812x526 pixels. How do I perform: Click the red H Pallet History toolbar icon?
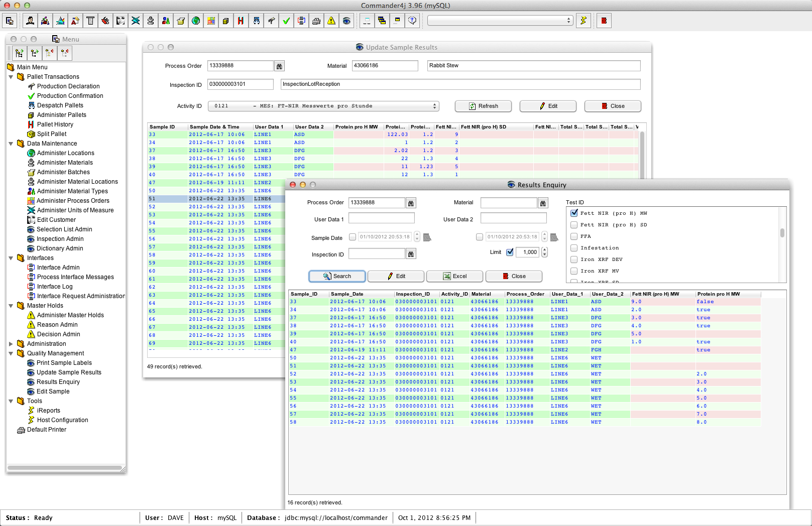point(241,21)
